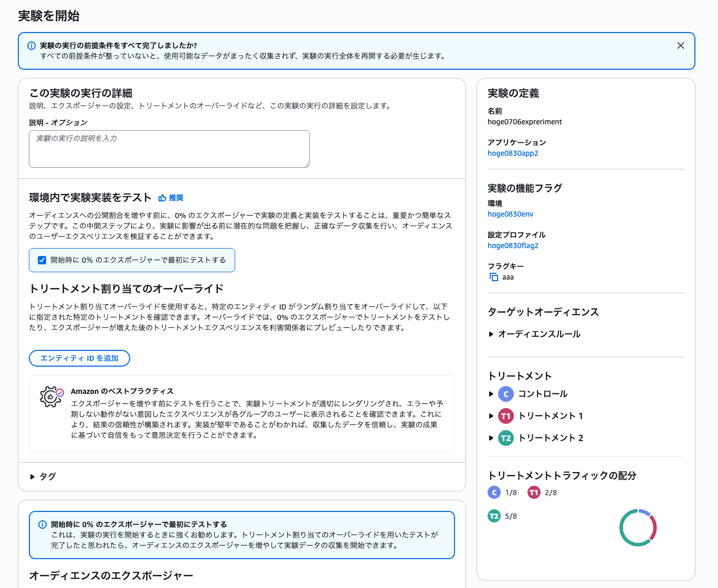This screenshot has width=718, height=588.
Task: Click ターゲットオーディエンス heading
Action: 543,312
